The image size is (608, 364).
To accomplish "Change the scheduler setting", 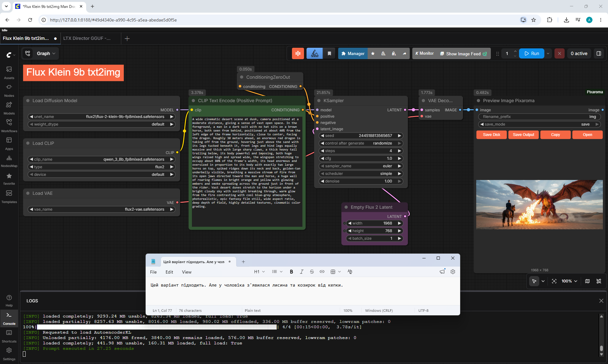I will point(361,174).
